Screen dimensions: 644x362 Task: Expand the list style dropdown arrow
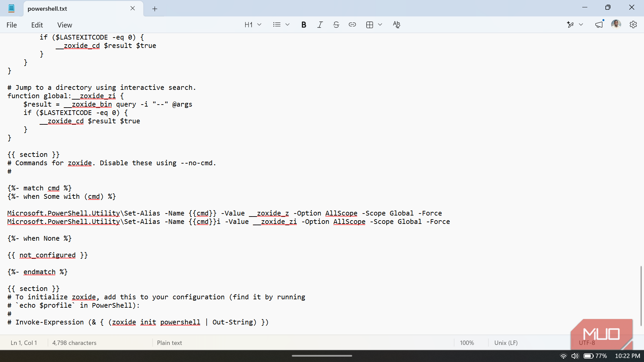click(287, 25)
